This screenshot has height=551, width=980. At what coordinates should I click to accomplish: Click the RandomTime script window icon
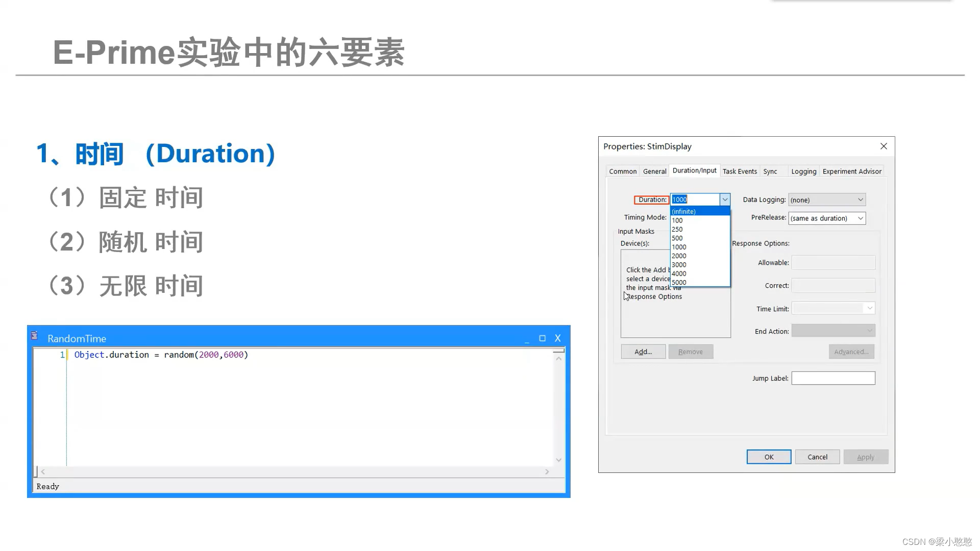click(34, 336)
